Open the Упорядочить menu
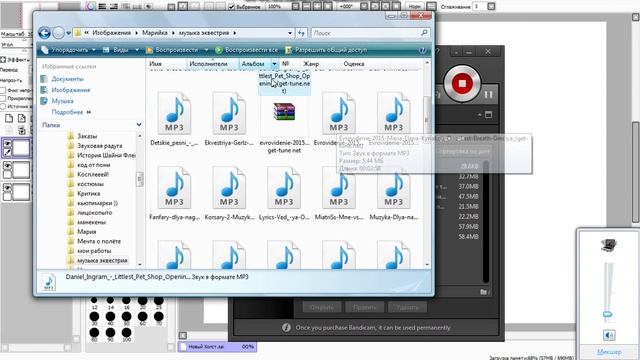 (69, 50)
